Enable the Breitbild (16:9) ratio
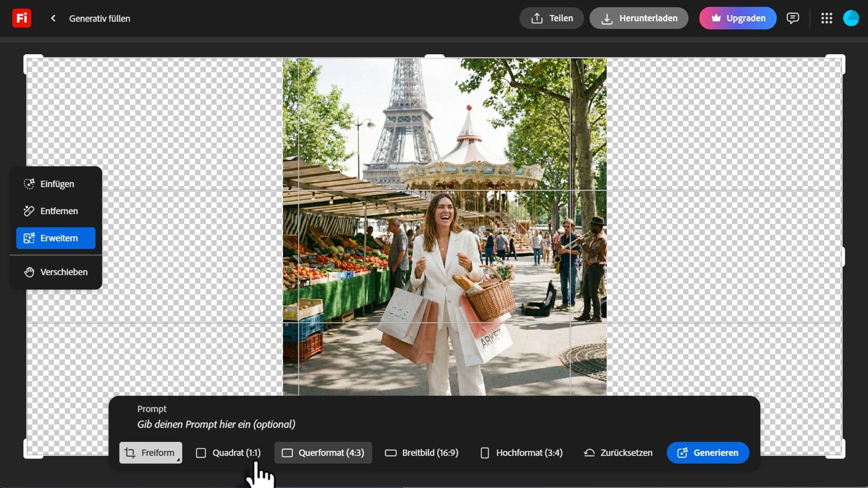 [422, 452]
